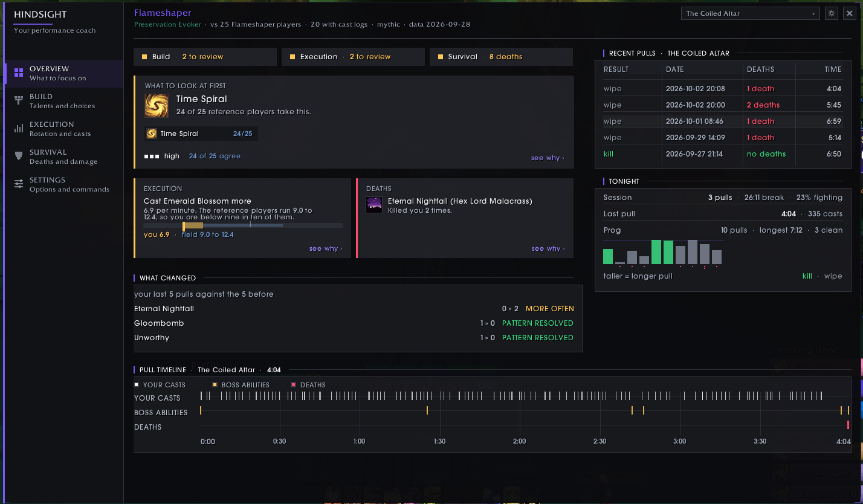
Task: Click the 24 of 25 agree text
Action: tap(215, 156)
